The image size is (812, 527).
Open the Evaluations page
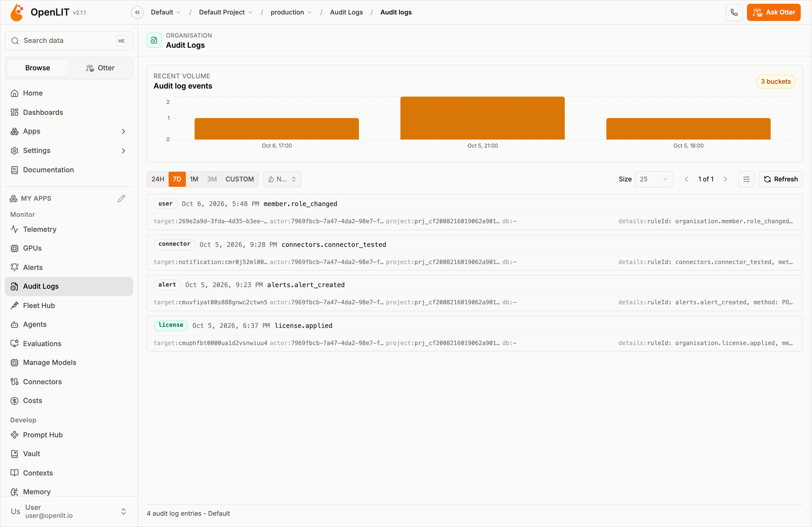(x=69, y=343)
